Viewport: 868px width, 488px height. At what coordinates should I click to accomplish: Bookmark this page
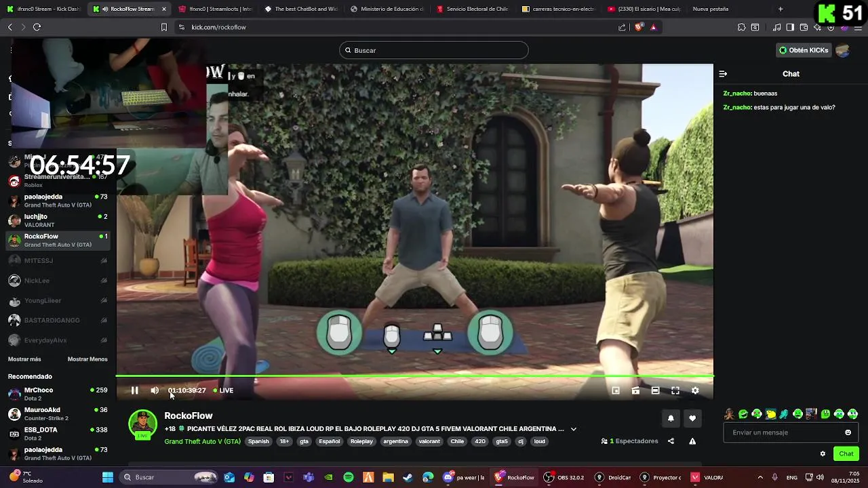tap(163, 27)
